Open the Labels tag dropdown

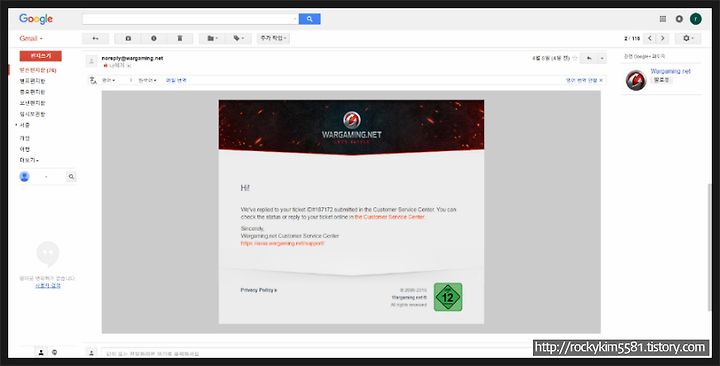pos(238,39)
